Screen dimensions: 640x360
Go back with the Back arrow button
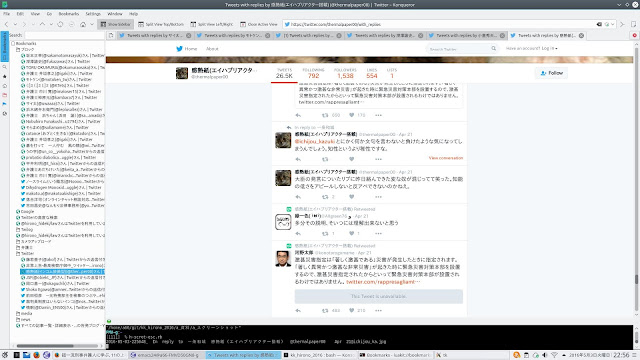(x=7, y=24)
